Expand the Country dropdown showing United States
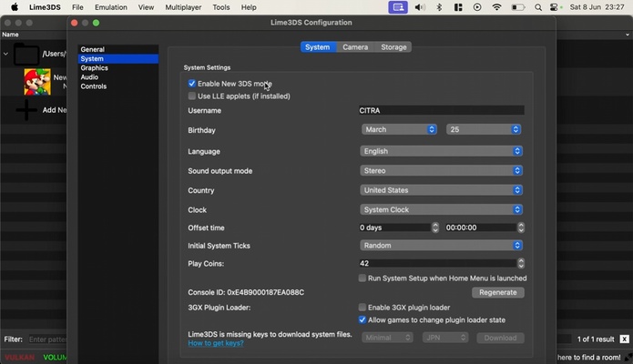 (441, 190)
